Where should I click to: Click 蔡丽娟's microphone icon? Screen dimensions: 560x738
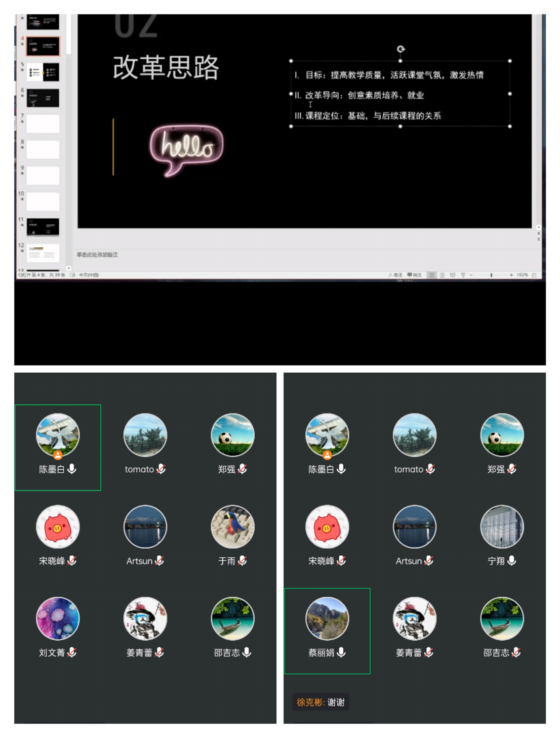pos(341,652)
